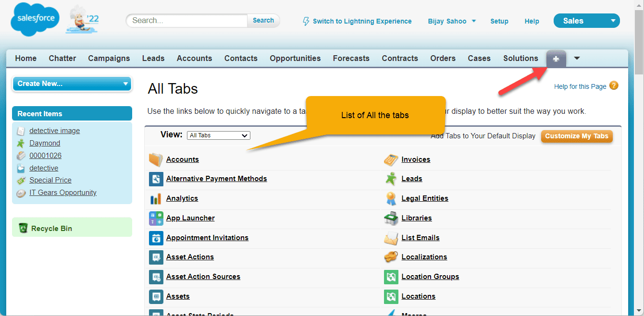Click the Customize My Tabs button
The height and width of the screenshot is (316, 644).
pyautogui.click(x=576, y=136)
